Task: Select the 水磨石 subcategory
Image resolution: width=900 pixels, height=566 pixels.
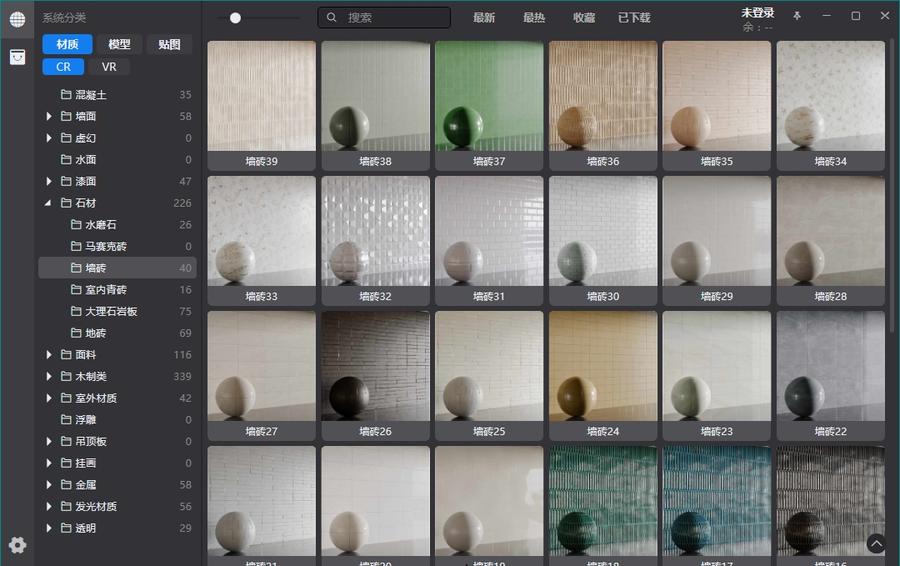Action: [x=117, y=224]
